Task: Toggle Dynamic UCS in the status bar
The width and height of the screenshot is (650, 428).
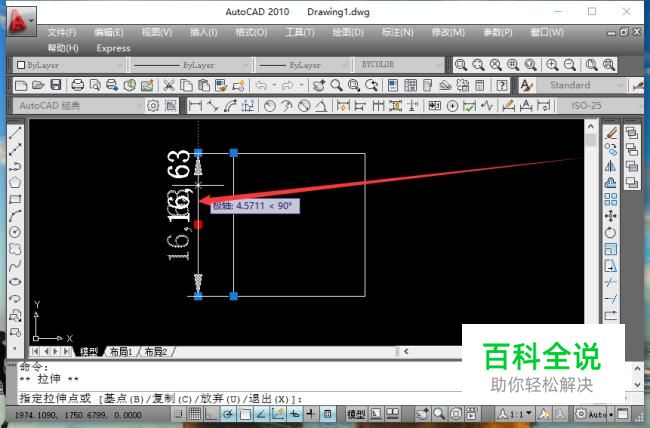Action: pyautogui.click(x=278, y=413)
